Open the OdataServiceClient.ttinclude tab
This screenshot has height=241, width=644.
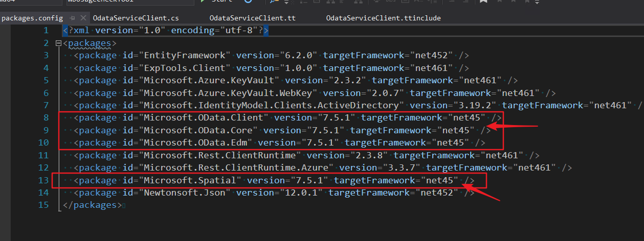coord(384,18)
